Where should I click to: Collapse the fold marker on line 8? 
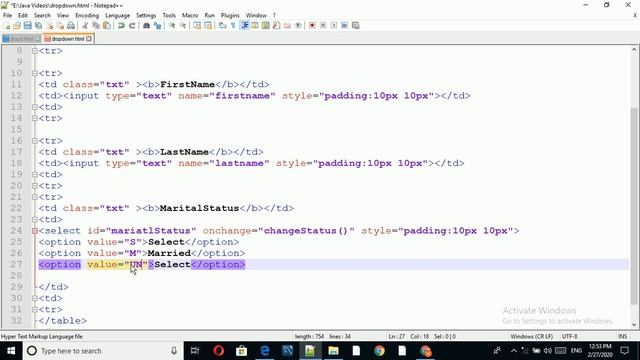click(x=35, y=51)
